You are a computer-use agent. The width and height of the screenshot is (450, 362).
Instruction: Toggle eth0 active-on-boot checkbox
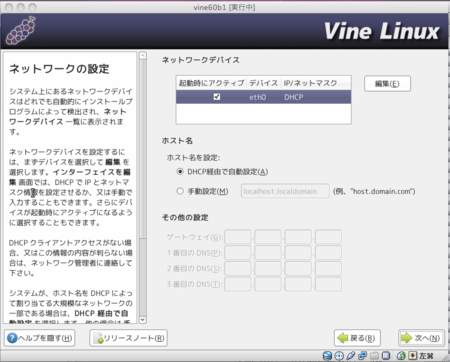point(217,97)
